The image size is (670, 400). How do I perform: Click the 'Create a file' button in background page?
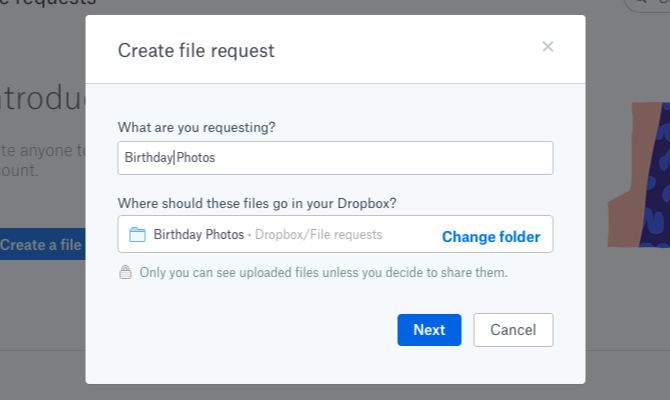(42, 244)
